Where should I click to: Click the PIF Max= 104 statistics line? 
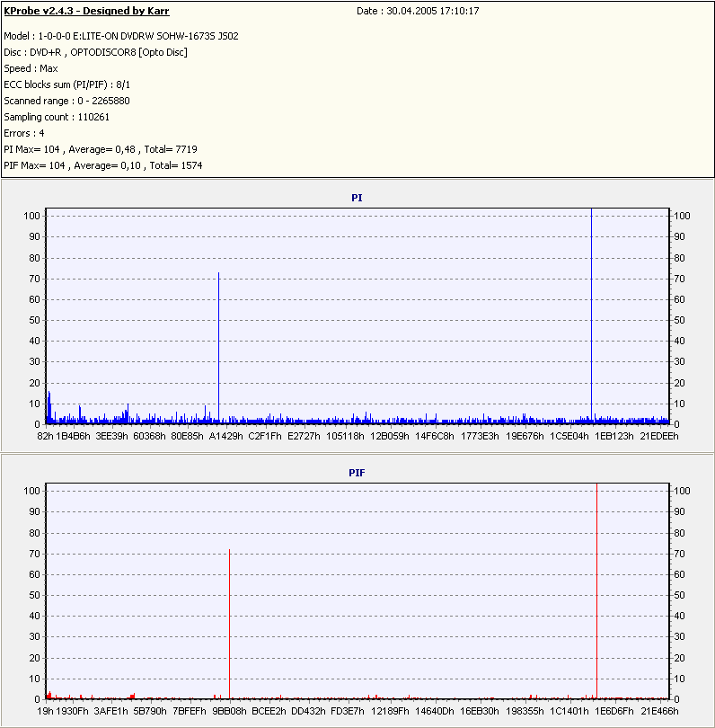[x=103, y=165]
